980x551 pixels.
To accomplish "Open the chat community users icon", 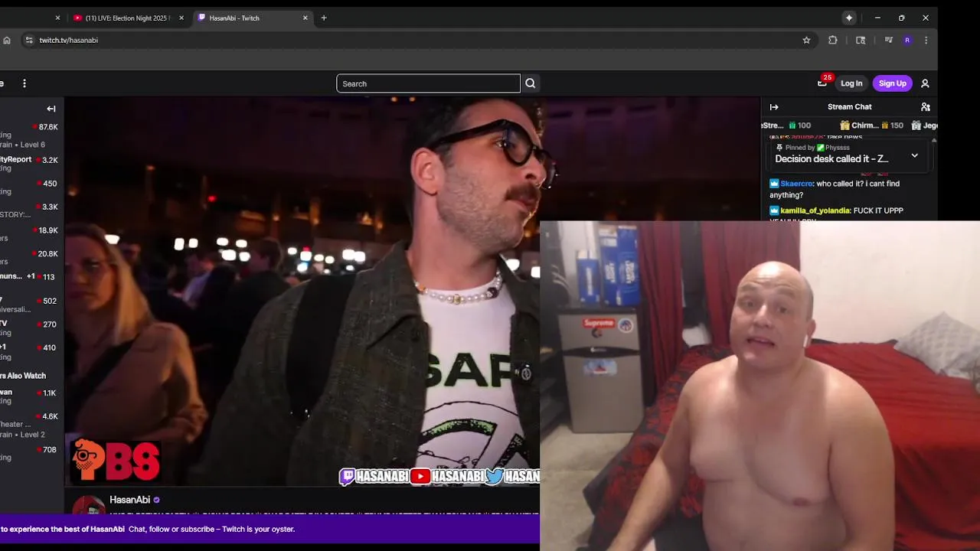I will pos(926,107).
